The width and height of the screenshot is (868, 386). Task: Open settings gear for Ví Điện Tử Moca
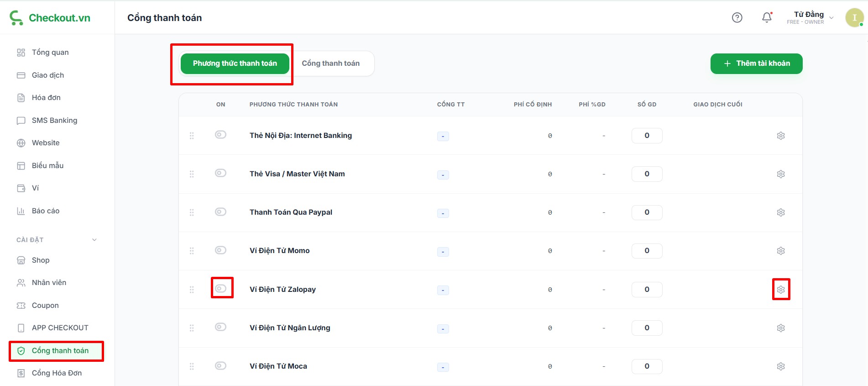781,366
